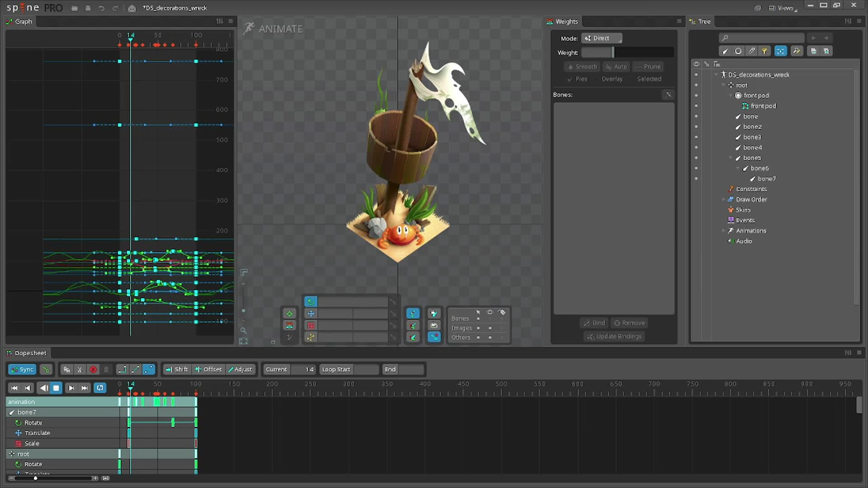Expand the Animations node in the tree
The image size is (868, 488).
pos(724,230)
